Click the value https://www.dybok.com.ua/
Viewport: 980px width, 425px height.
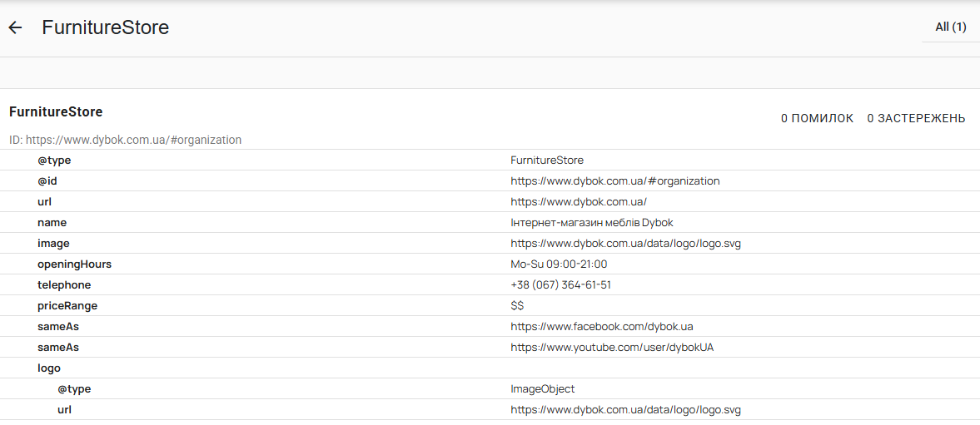click(579, 201)
